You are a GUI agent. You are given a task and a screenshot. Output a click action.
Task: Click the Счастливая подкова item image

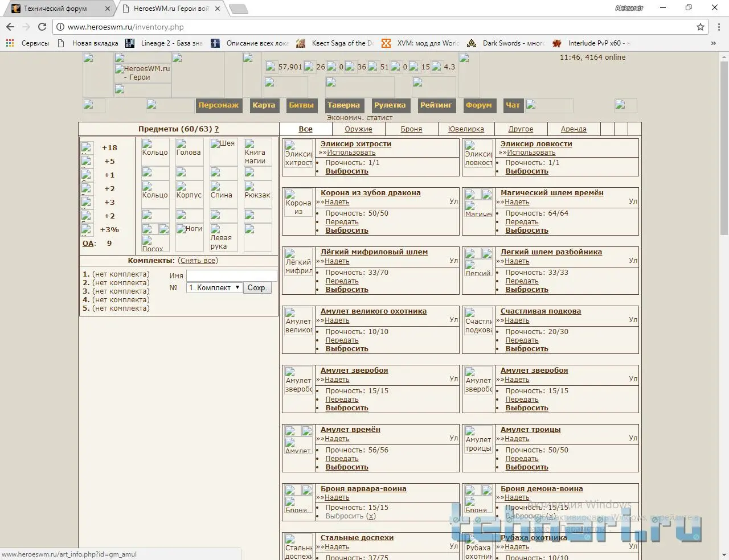478,322
